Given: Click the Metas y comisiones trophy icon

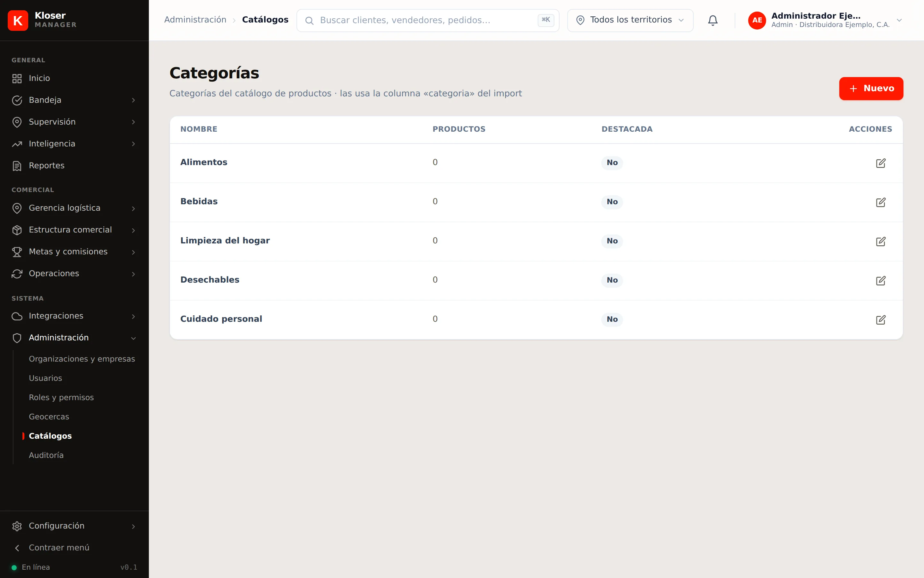Looking at the screenshot, I should click(17, 251).
